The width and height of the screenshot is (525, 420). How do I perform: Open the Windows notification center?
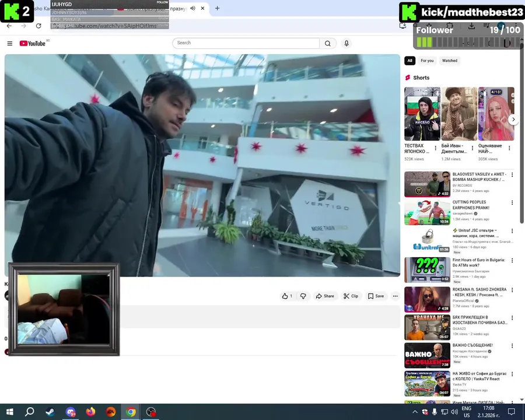(511, 412)
